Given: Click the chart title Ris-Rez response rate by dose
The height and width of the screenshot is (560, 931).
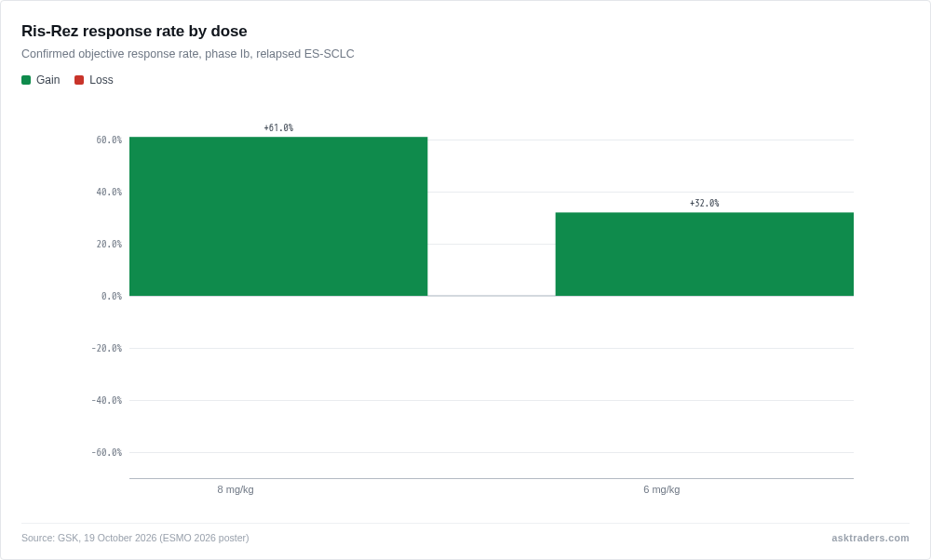Looking at the screenshot, I should point(134,31).
